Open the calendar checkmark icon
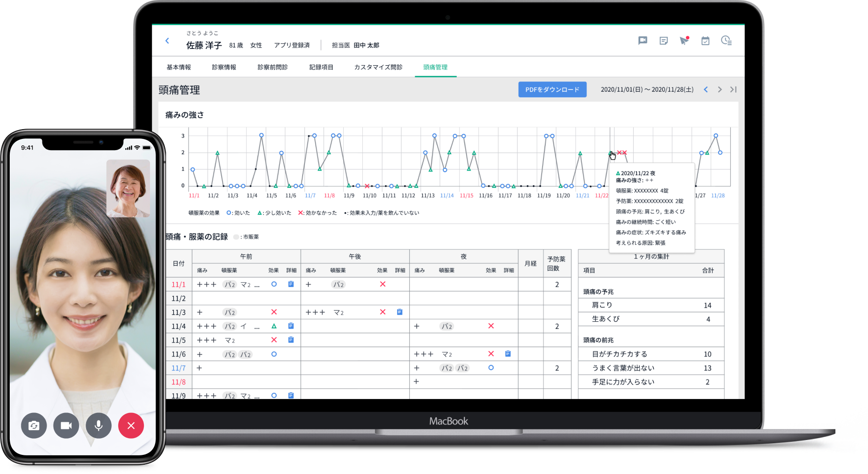This screenshot has width=868, height=474. point(705,41)
